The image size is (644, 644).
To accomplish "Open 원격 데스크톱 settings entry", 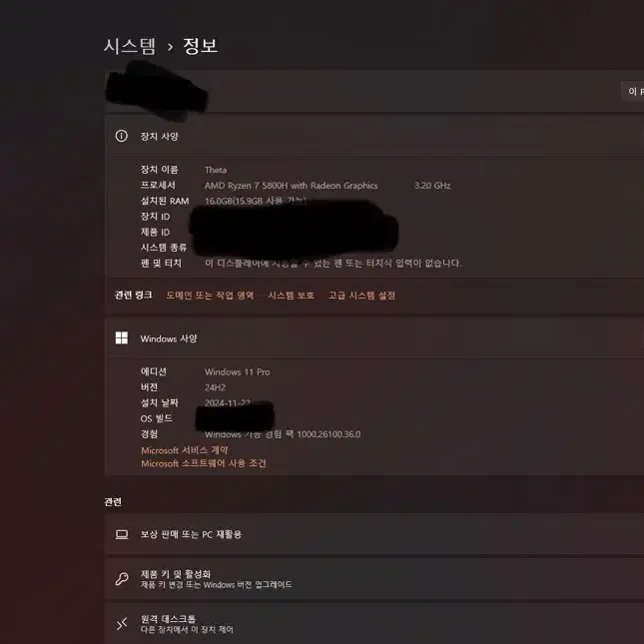I will 374,623.
